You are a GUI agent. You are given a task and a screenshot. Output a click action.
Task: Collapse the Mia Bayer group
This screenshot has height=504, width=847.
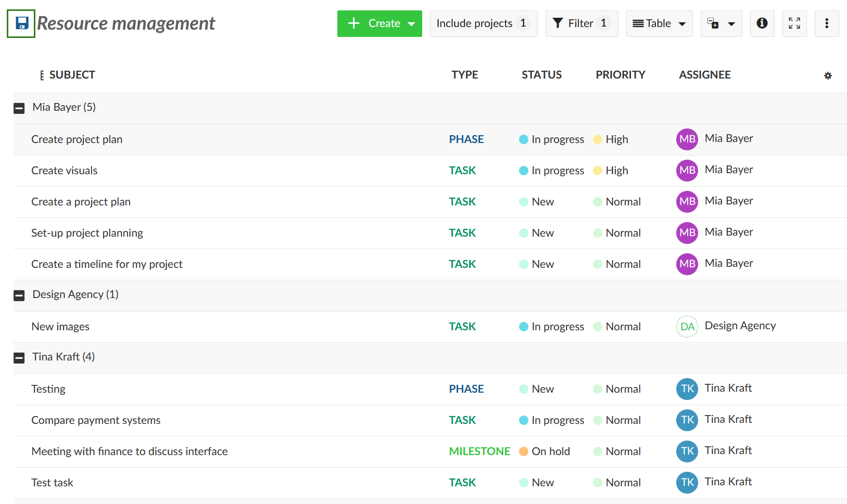coord(19,108)
